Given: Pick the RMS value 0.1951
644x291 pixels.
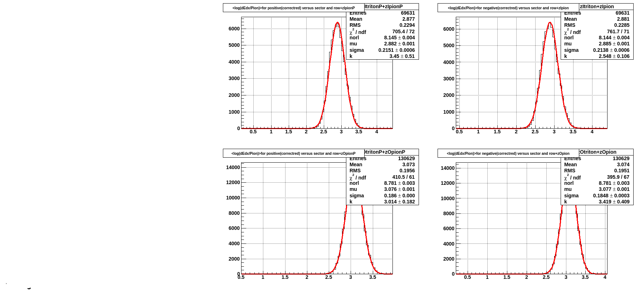Looking at the screenshot, I should click(622, 171).
